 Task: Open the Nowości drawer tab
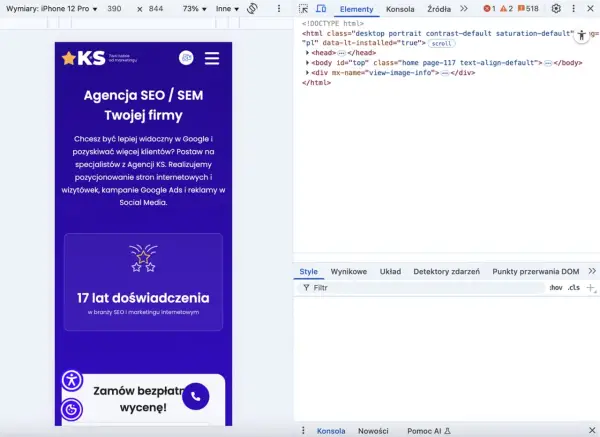tap(373, 431)
